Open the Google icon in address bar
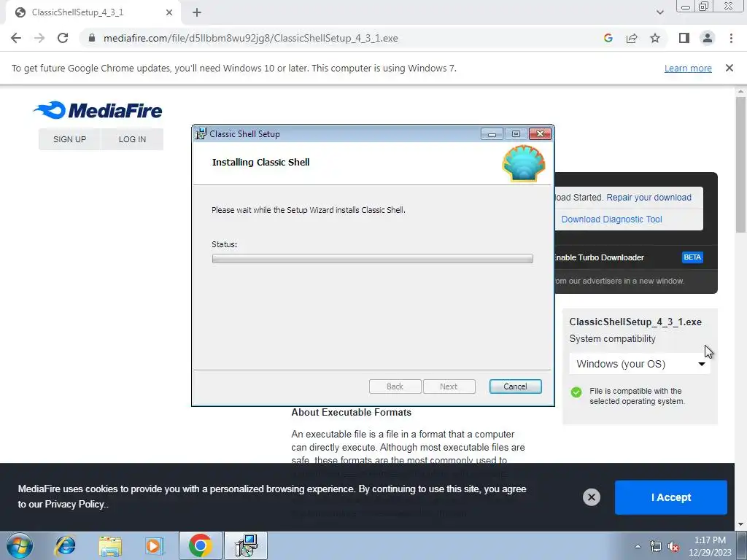Image resolution: width=747 pixels, height=560 pixels. coord(608,38)
